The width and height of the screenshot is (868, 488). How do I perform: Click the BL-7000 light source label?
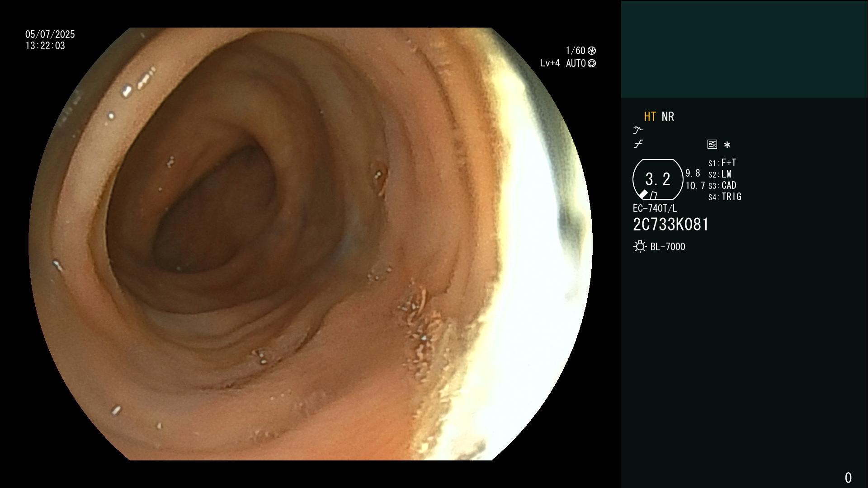(668, 247)
